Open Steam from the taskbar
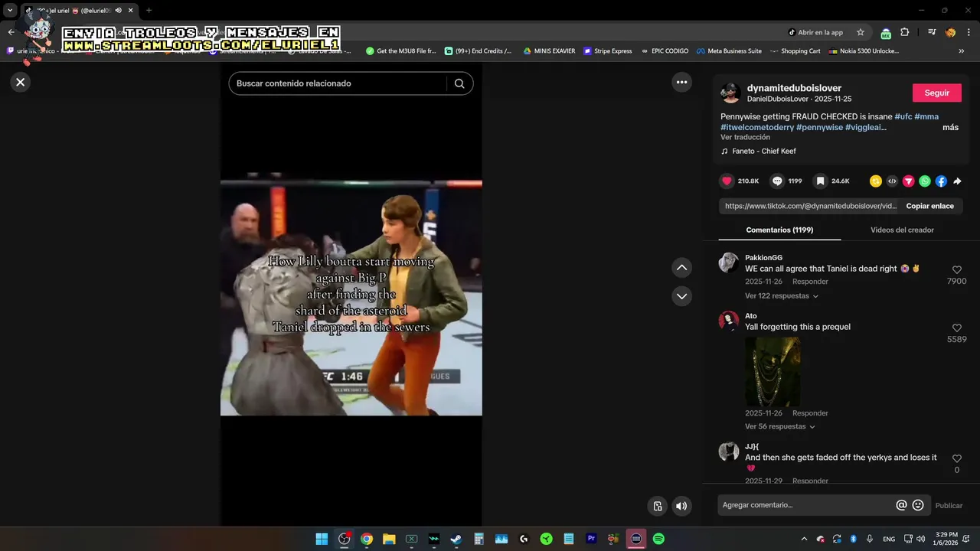 [456, 539]
